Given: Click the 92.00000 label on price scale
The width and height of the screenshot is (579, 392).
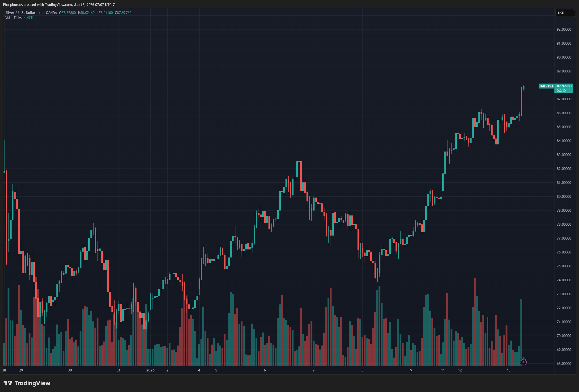Looking at the screenshot, I should click(x=564, y=30).
